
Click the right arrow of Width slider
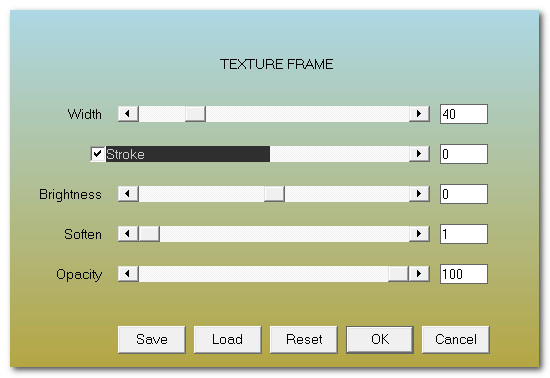419,114
